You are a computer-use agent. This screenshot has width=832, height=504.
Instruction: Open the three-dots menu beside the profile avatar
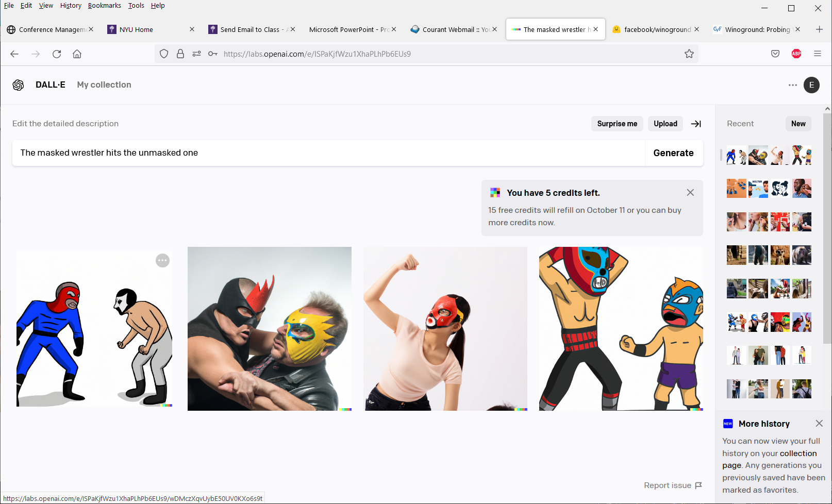click(792, 85)
